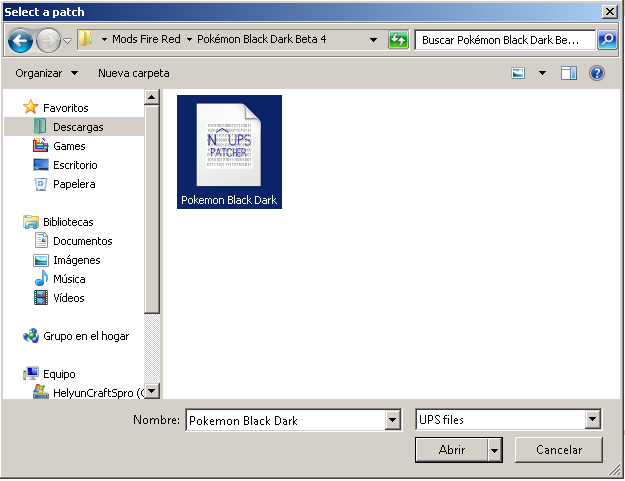
Task: Toggle the preview pane icon
Action: pos(569,73)
